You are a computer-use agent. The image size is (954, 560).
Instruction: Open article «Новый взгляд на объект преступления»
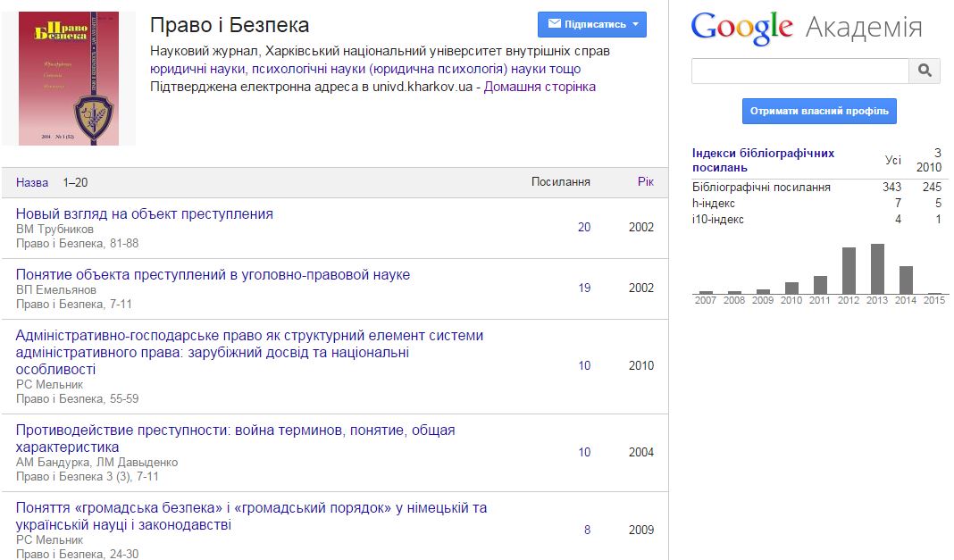click(144, 214)
